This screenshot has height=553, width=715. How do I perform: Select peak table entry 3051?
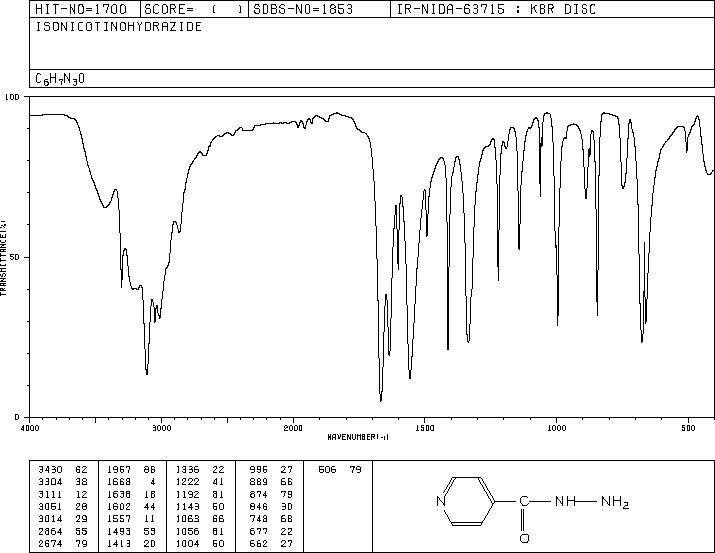pos(62,506)
